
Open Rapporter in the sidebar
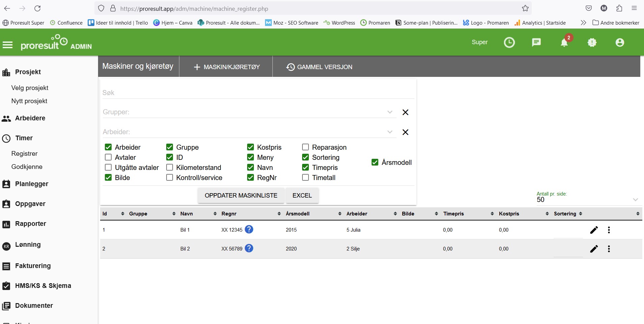[x=30, y=224]
